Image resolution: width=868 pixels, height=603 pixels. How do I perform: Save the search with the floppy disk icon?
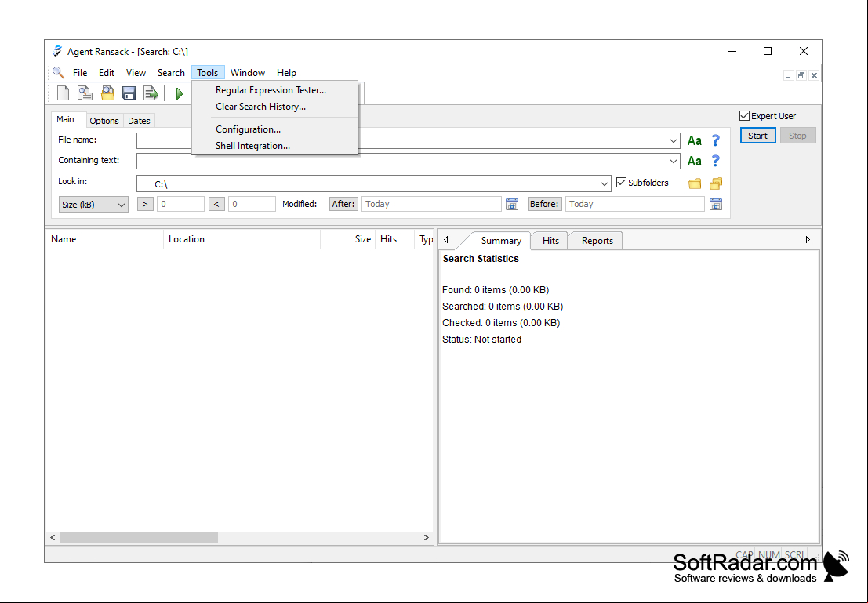pyautogui.click(x=129, y=93)
